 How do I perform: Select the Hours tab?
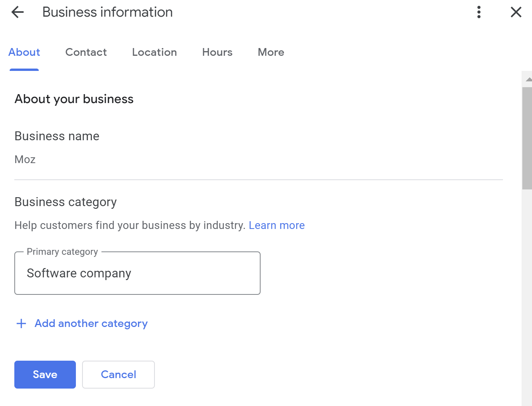click(217, 52)
